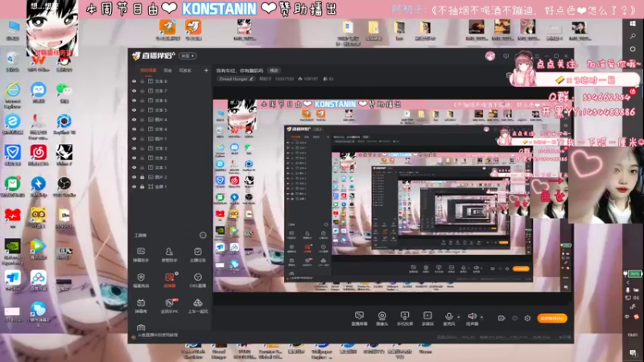The height and width of the screenshot is (362, 644).
Task: Open the user avatar in the title bar
Action: click(490, 56)
